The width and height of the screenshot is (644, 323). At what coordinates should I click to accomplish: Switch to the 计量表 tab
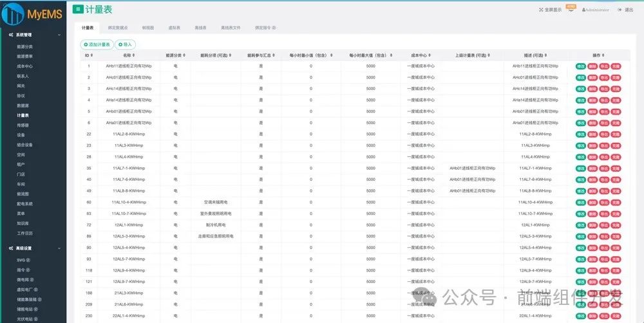pos(88,28)
